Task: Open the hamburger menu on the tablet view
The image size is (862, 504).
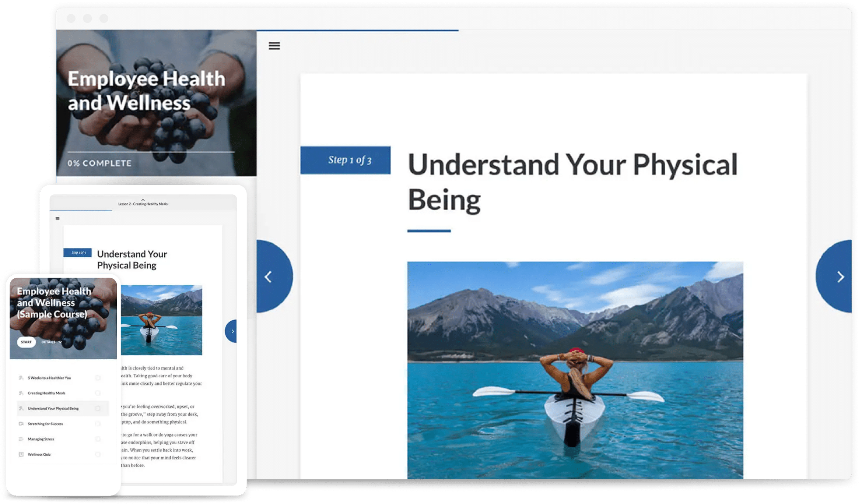Action: [x=57, y=218]
